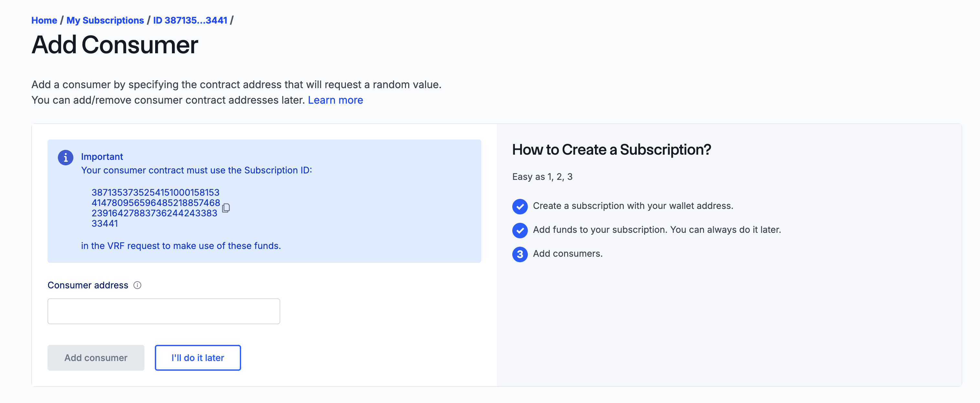Screen dimensions: 980x403
Task: Click the blue Important info icon
Action: [x=65, y=157]
